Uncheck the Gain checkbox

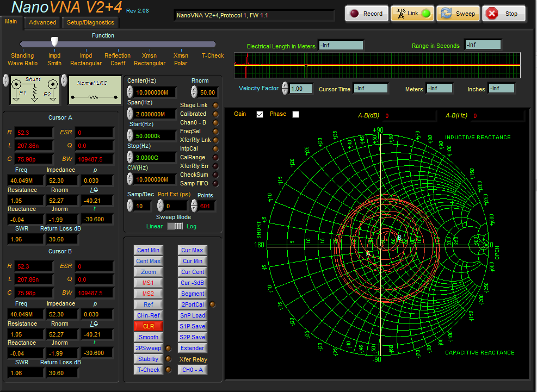pyautogui.click(x=260, y=114)
